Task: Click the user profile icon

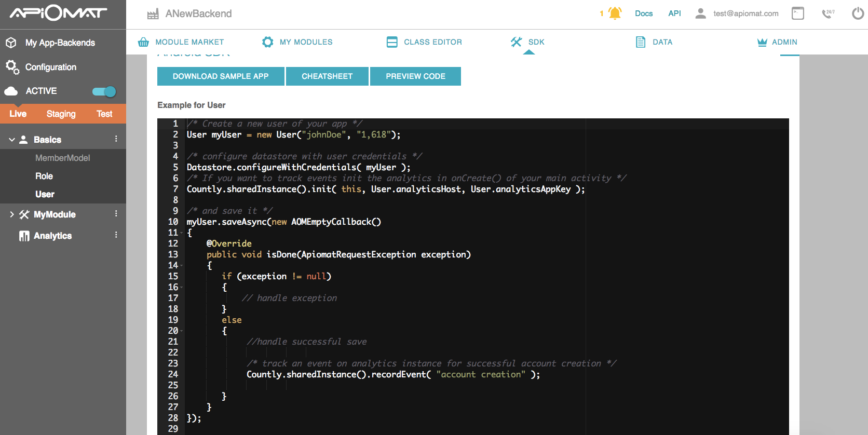Action: coord(700,13)
